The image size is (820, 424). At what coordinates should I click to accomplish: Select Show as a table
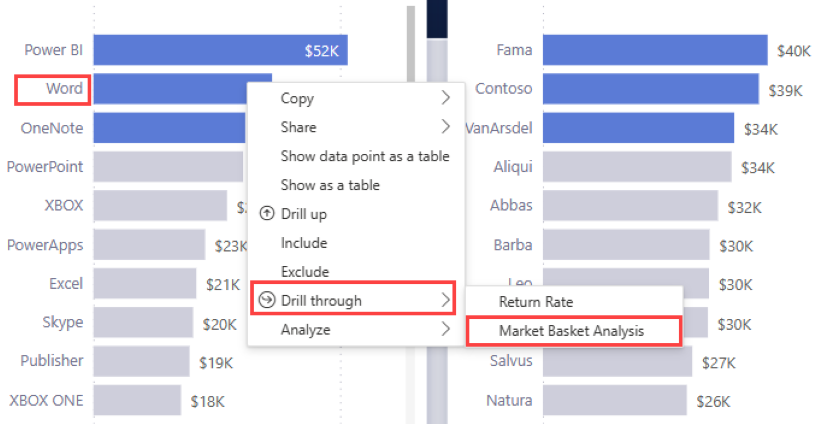coord(330,185)
